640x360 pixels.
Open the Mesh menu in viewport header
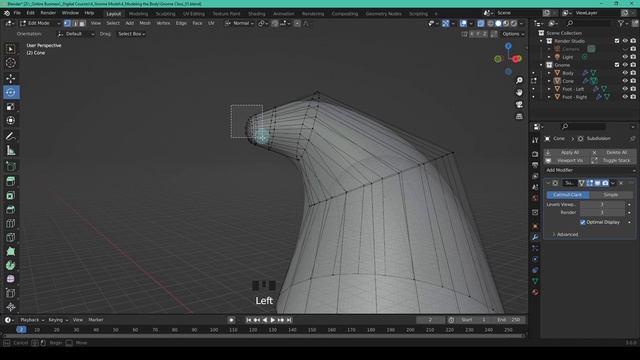click(145, 23)
